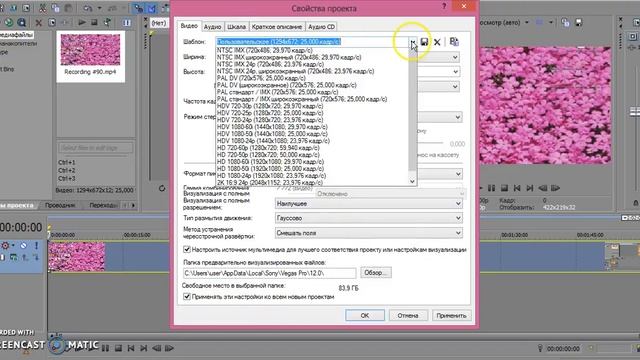Switch to the Аудио tab
The image size is (640, 360).
[212, 27]
